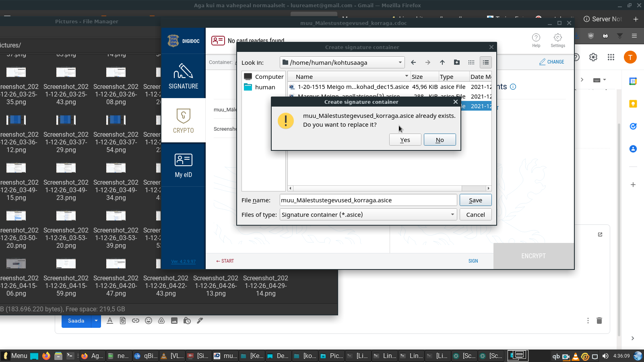Select Computer in the file dialog sidebar
The width and height of the screenshot is (644, 362).
[x=264, y=76]
